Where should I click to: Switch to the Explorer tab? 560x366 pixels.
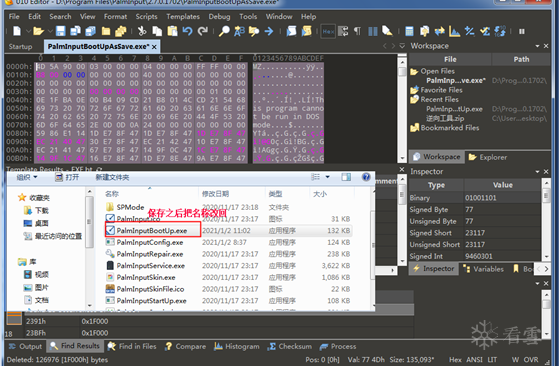coord(488,157)
